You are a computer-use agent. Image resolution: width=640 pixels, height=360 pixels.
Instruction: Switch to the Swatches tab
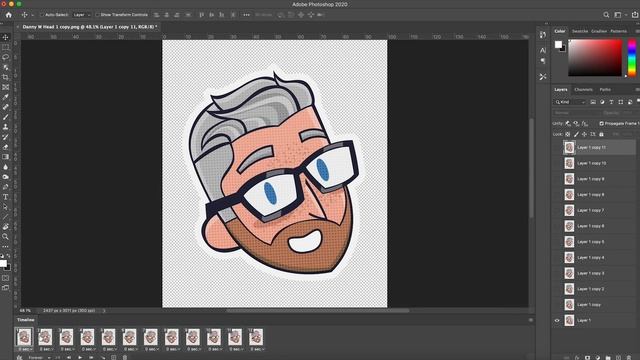pos(580,31)
